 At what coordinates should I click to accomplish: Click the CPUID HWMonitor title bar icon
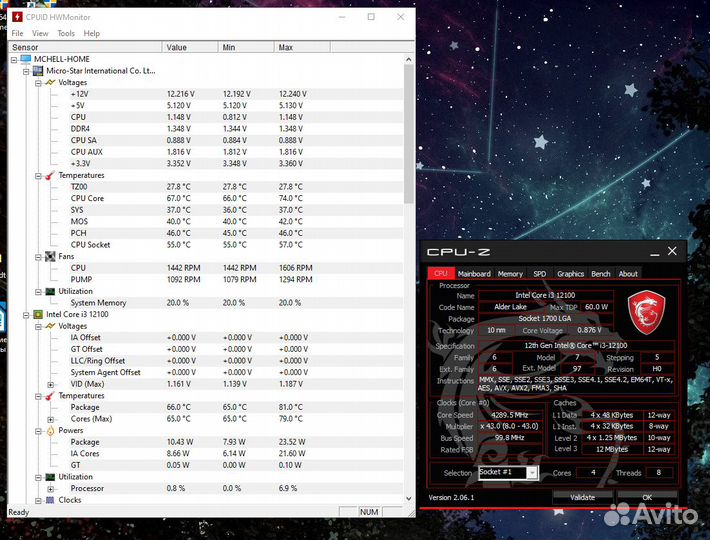[17, 17]
